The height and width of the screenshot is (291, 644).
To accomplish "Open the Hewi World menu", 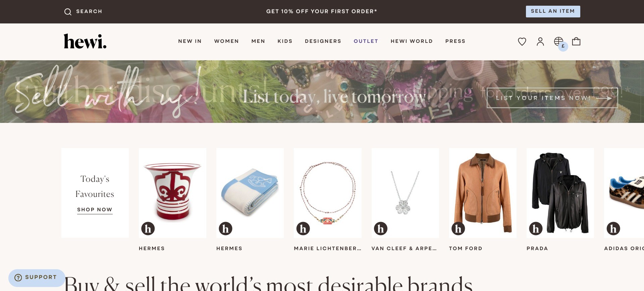I will [412, 41].
